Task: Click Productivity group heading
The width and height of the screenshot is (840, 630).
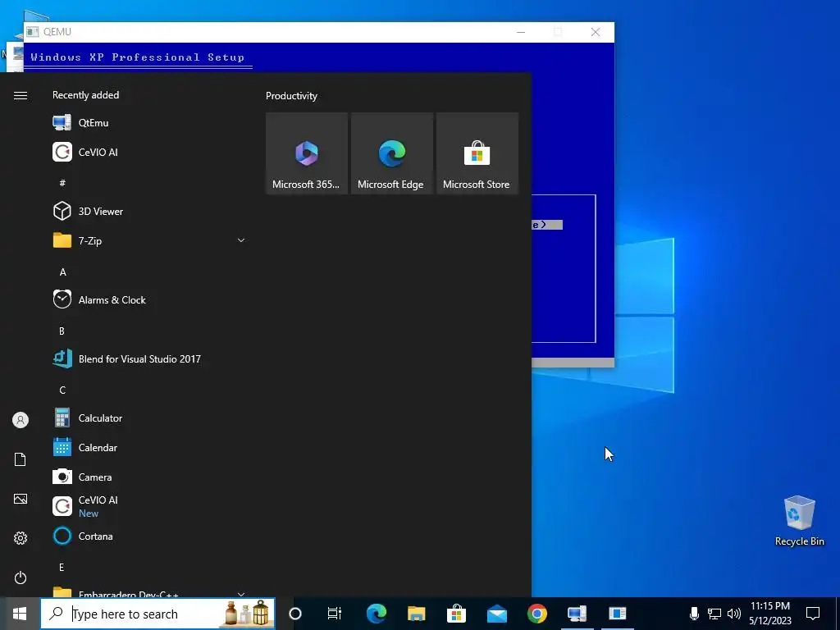Action: [x=291, y=96]
